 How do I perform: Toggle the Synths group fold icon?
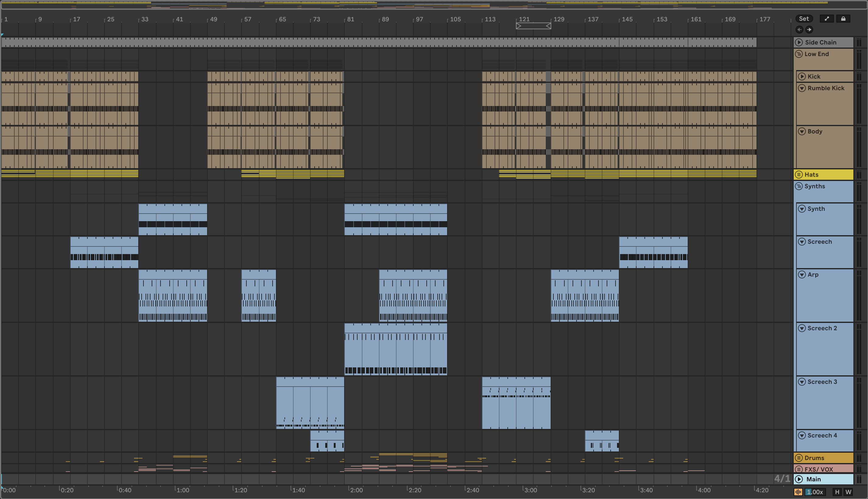[799, 186]
